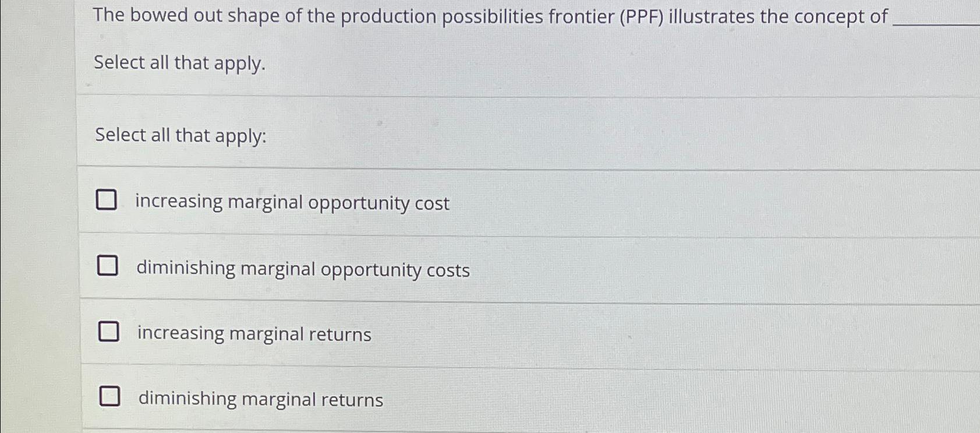Click the row containing increasing marginal returns

point(408,333)
